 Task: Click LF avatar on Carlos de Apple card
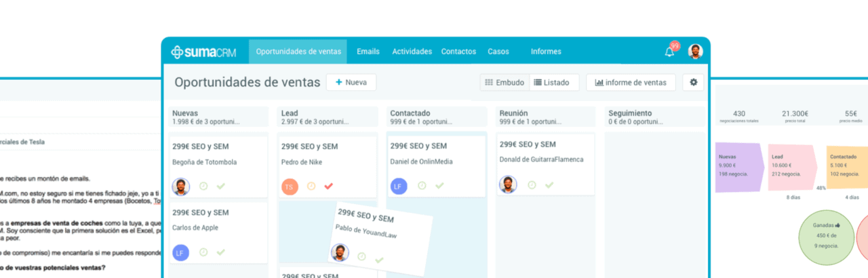pos(181,253)
